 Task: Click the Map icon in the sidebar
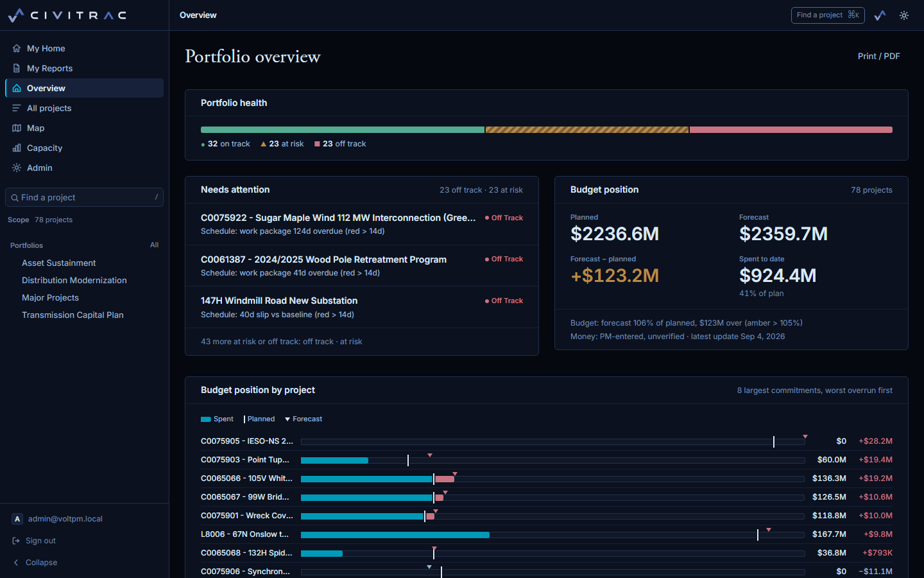click(17, 128)
